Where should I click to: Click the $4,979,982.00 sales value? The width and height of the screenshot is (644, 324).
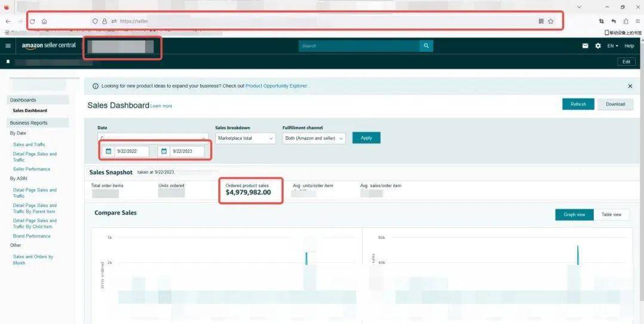[x=248, y=192]
